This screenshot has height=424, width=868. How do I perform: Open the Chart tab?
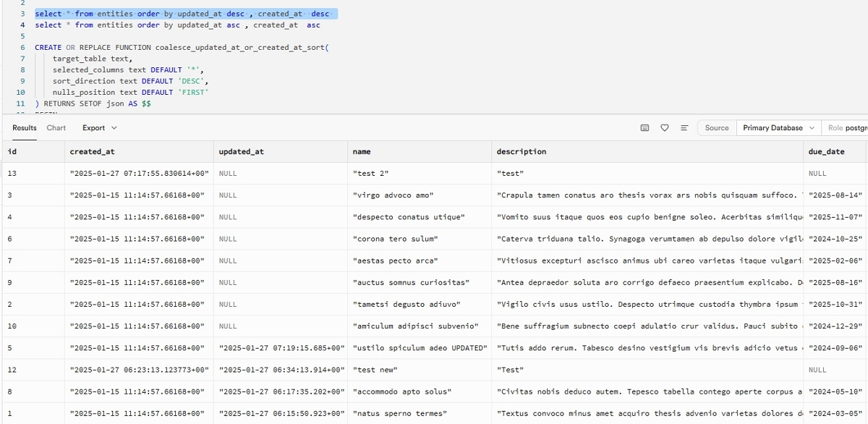point(56,128)
